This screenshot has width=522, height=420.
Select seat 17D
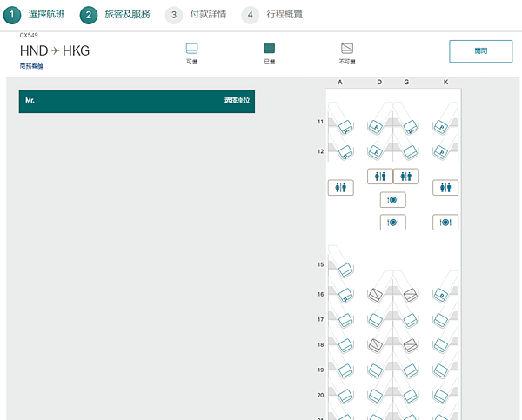pyautogui.click(x=375, y=321)
